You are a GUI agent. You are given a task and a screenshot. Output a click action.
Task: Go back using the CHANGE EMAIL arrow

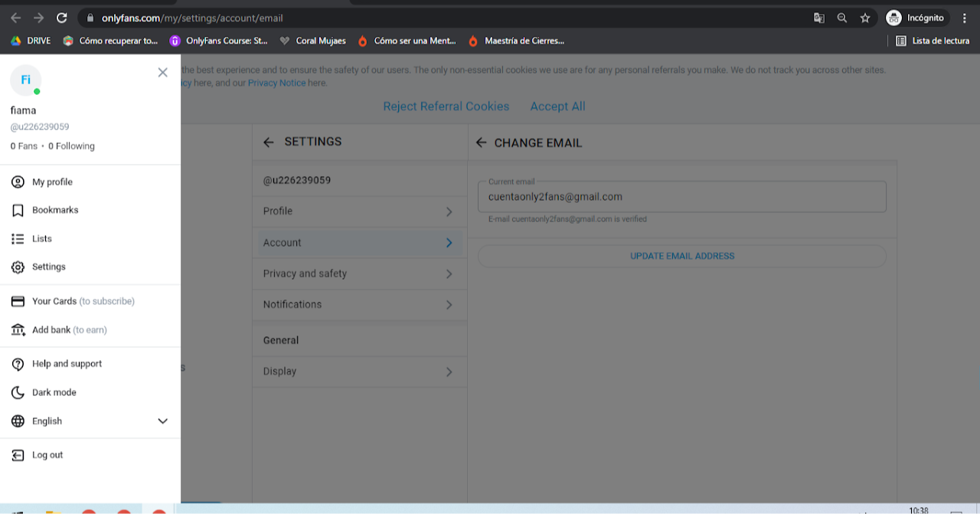point(481,142)
